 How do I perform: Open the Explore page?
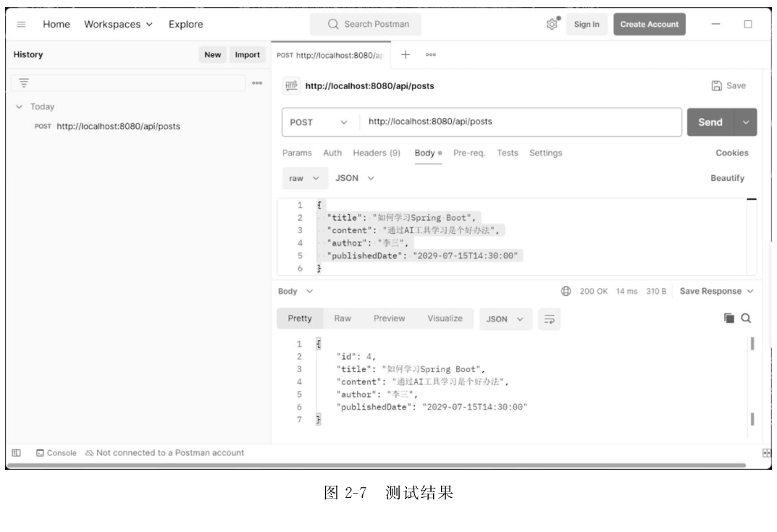click(x=186, y=25)
